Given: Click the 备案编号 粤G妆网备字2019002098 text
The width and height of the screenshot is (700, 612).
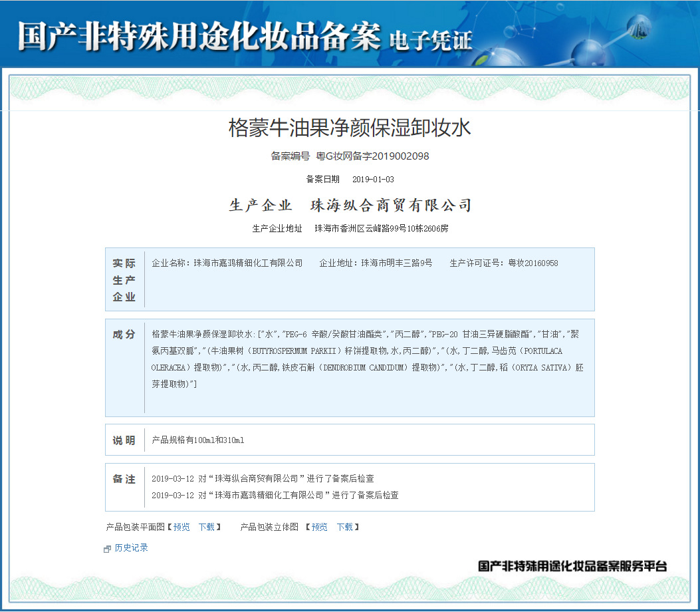Looking at the screenshot, I should 350,156.
